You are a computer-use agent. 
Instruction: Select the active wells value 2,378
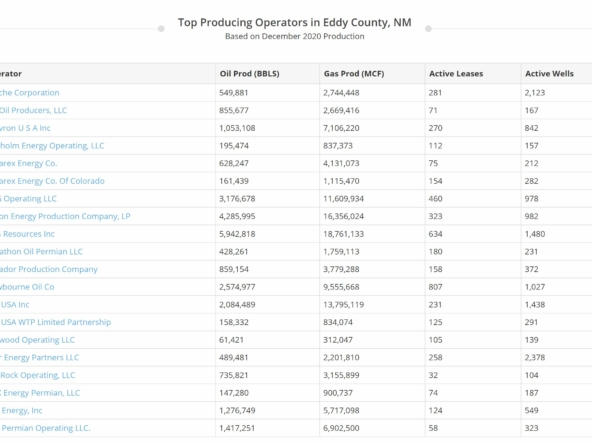tap(535, 358)
